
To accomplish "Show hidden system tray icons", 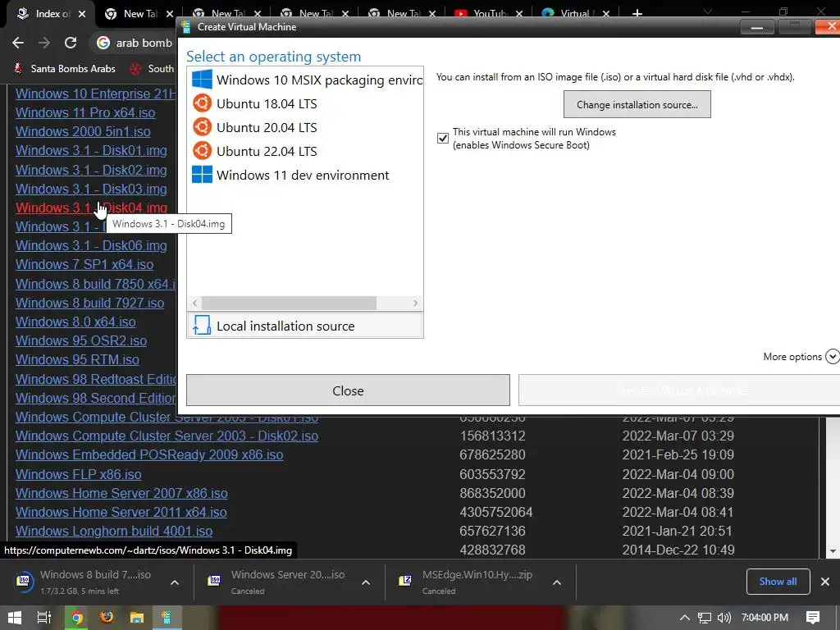I will pos(685,618).
